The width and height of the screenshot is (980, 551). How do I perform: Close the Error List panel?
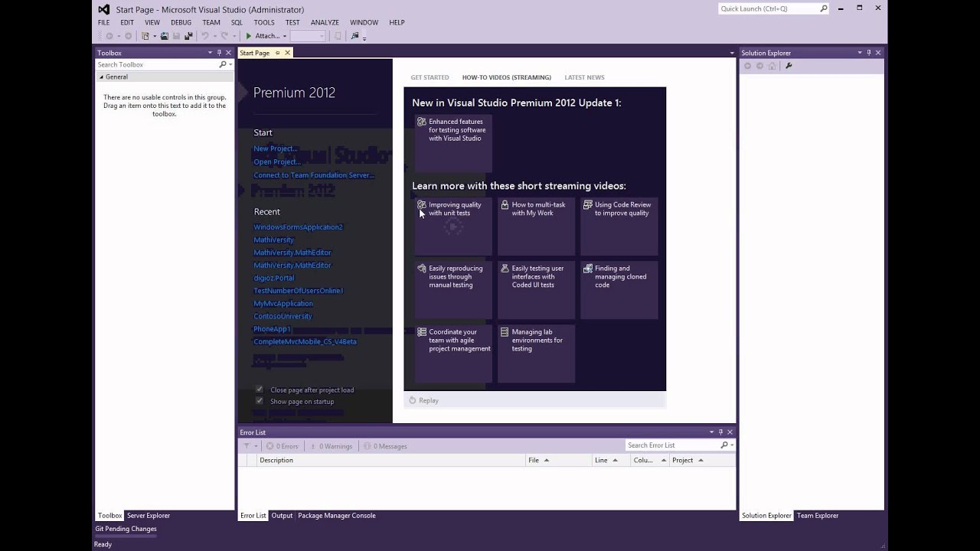point(730,432)
